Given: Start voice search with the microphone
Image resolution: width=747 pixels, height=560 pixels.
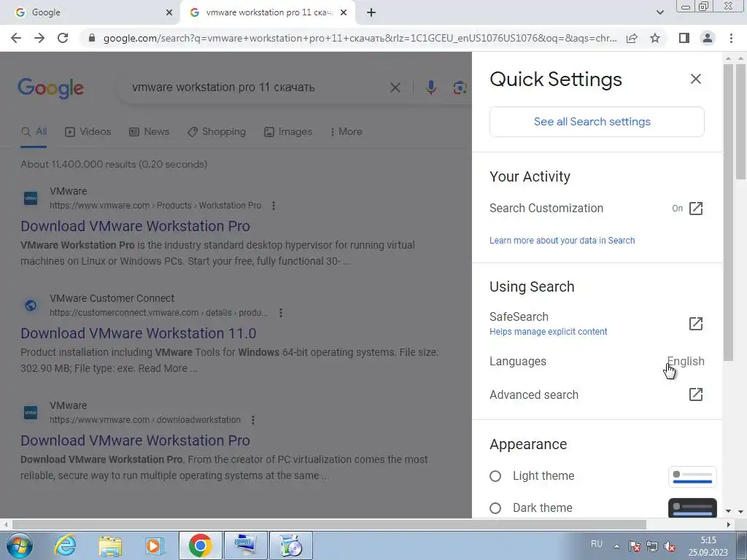Looking at the screenshot, I should (x=430, y=87).
